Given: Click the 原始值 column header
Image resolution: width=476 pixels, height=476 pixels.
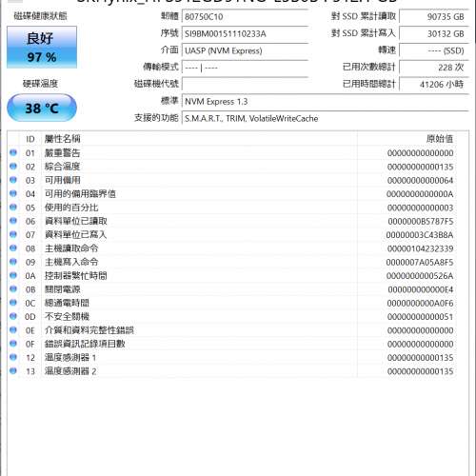Looking at the screenshot, I should coord(440,139).
